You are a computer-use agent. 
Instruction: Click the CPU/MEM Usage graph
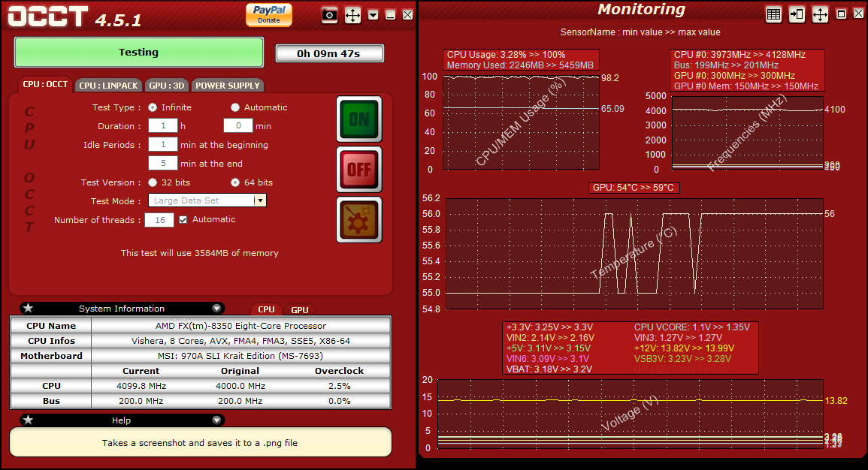point(521,122)
